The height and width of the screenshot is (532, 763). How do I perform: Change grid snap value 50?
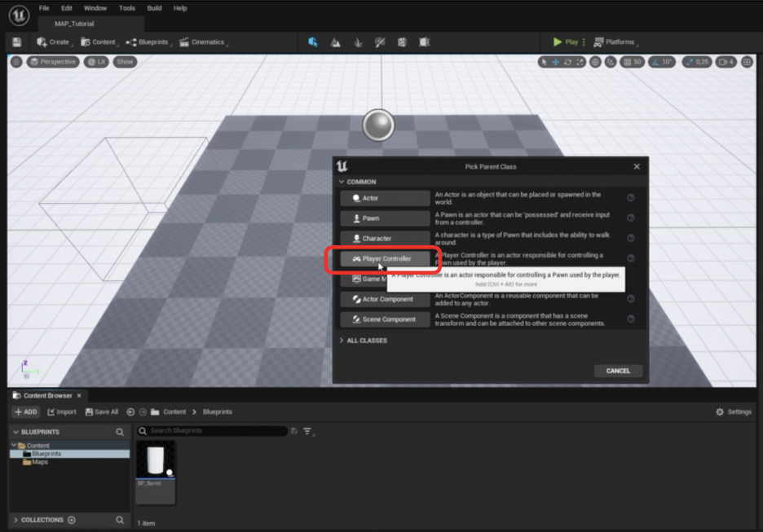click(x=637, y=62)
